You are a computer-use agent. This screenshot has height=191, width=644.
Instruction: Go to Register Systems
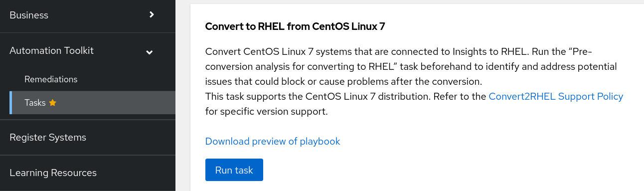[x=48, y=137]
